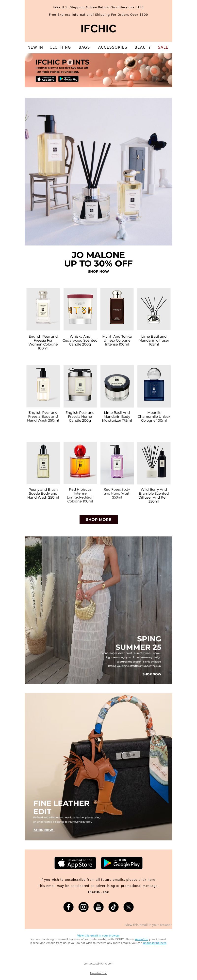Open the NEW IN menu
The image size is (197, 980).
(x=35, y=47)
